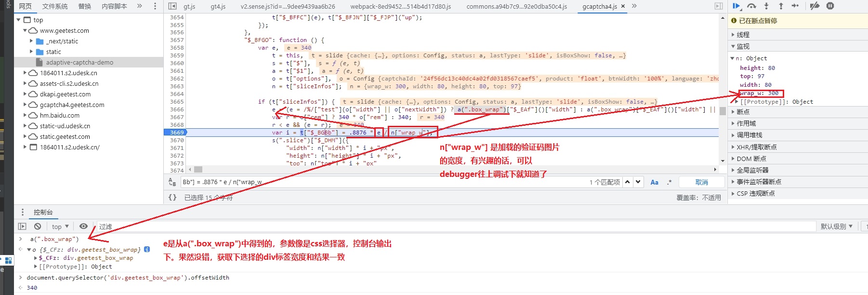The width and height of the screenshot is (868, 295).
Task: Expand the dkapi.geetest.com domain
Action: coord(25,94)
